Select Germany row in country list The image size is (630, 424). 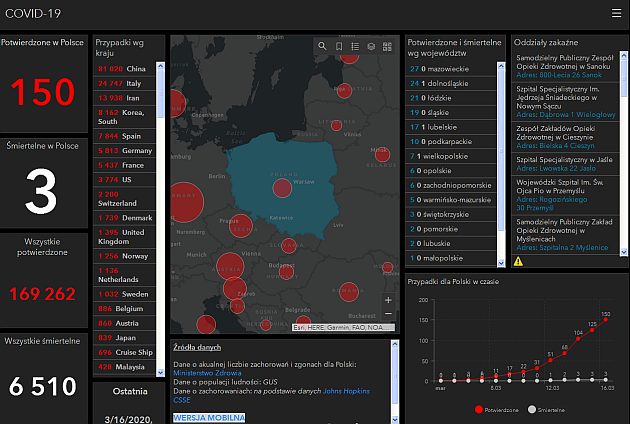click(124, 151)
